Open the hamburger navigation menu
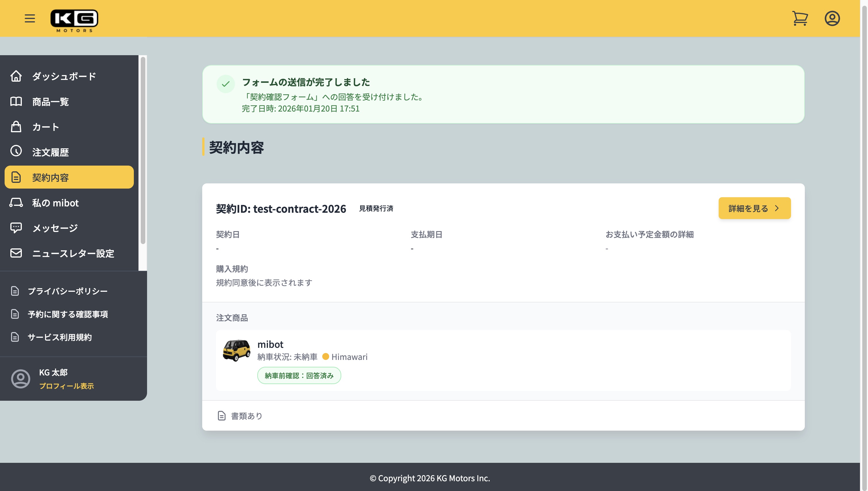Image resolution: width=868 pixels, height=491 pixels. [x=30, y=18]
